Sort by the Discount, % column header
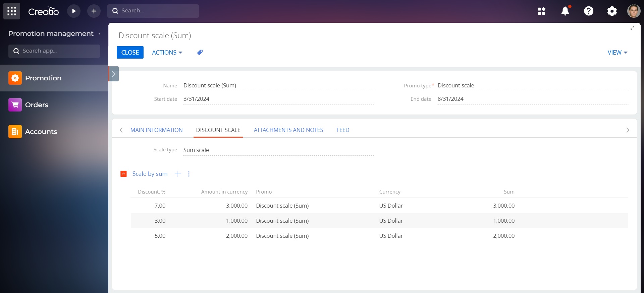Viewport: 644px width, 293px height. (152, 192)
